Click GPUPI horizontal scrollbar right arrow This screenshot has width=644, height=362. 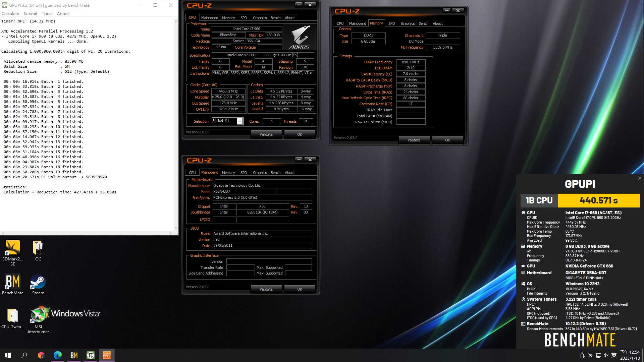click(x=170, y=233)
